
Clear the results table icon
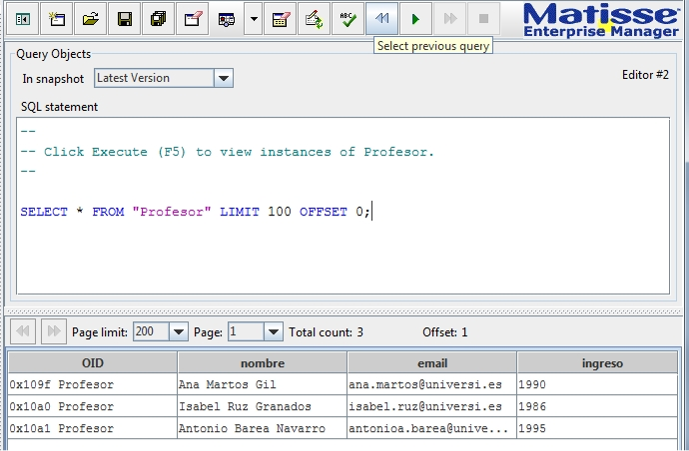pos(280,19)
